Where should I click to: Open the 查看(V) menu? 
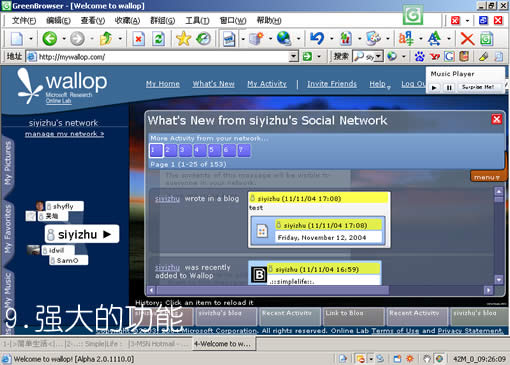coord(93,21)
